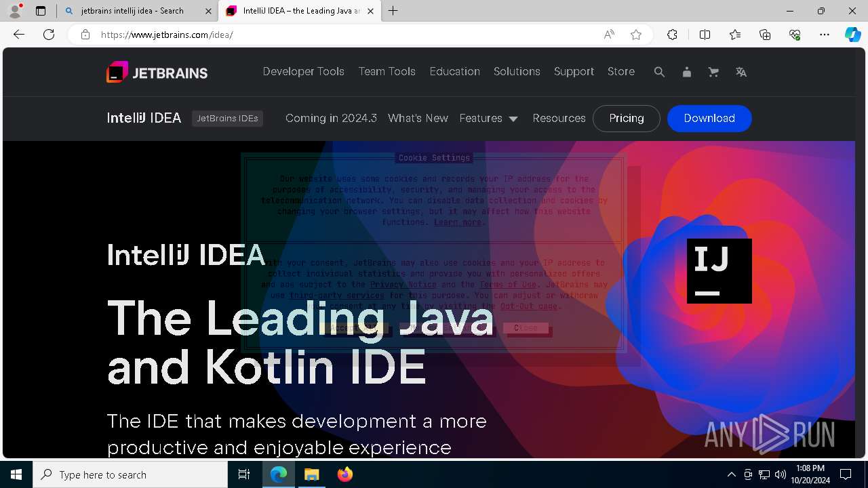Open the Developer Tools menu
Image resolution: width=868 pixels, height=488 pixels.
click(x=303, y=72)
